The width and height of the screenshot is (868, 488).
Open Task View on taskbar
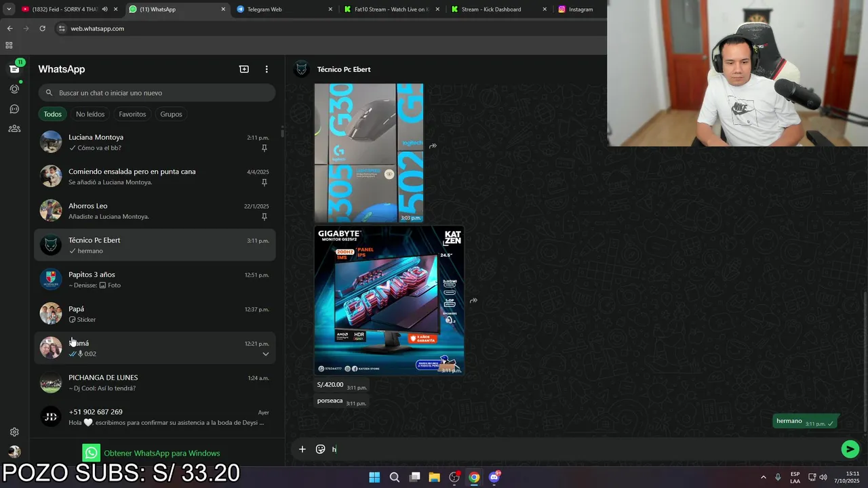414,477
